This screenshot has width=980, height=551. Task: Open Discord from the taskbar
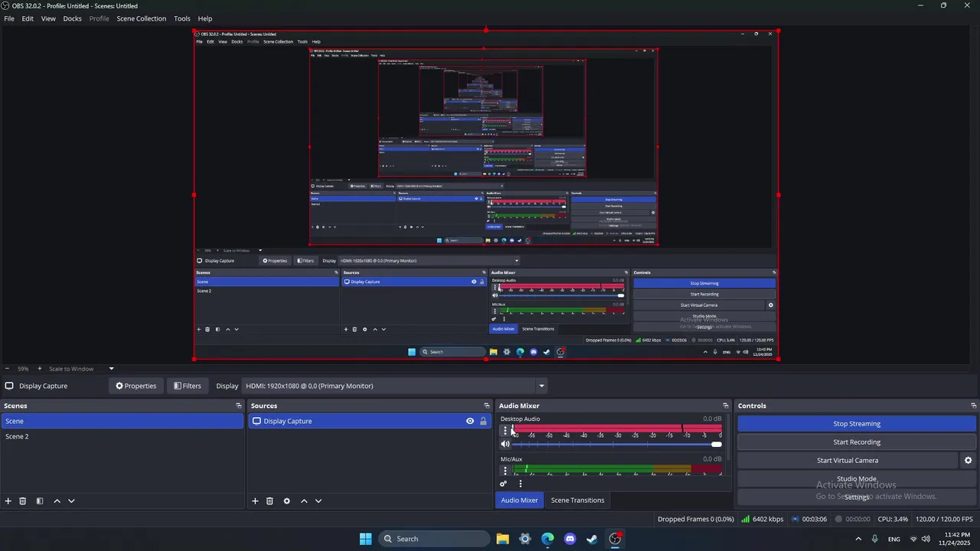tap(570, 539)
